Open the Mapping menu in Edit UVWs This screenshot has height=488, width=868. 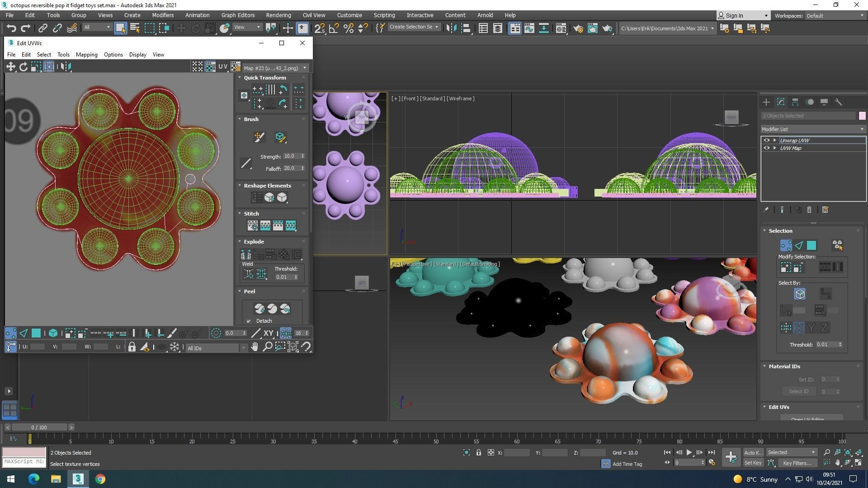pos(86,55)
